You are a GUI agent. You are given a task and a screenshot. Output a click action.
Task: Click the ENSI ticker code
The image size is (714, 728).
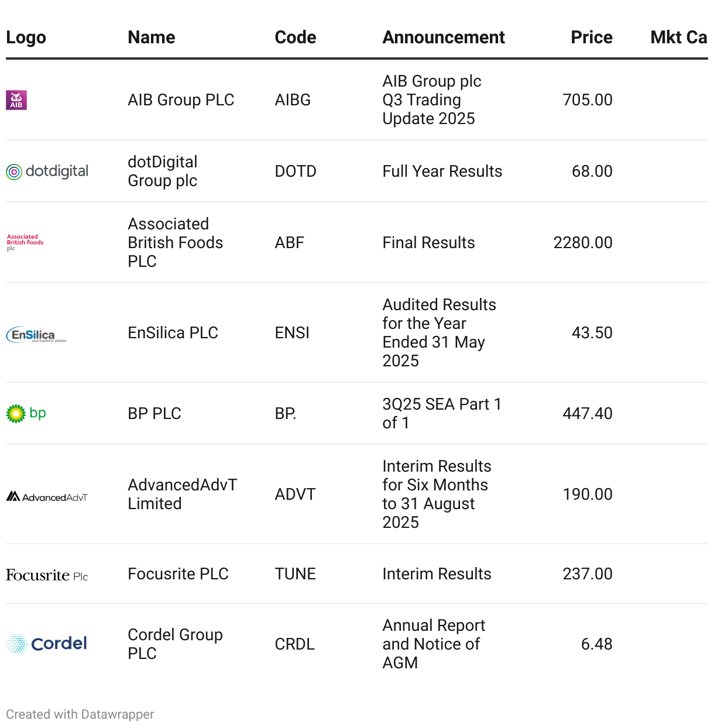pos(292,333)
